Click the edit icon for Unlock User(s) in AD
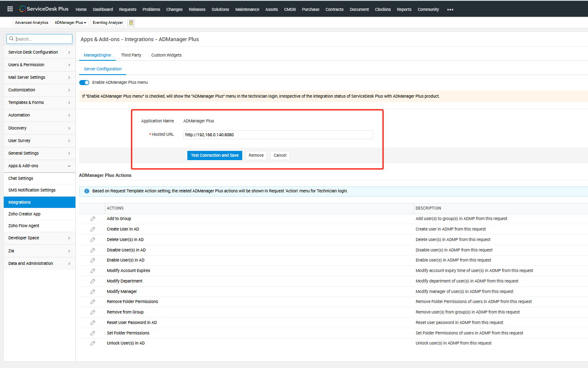Screen dimensions: 588x368 [93, 343]
